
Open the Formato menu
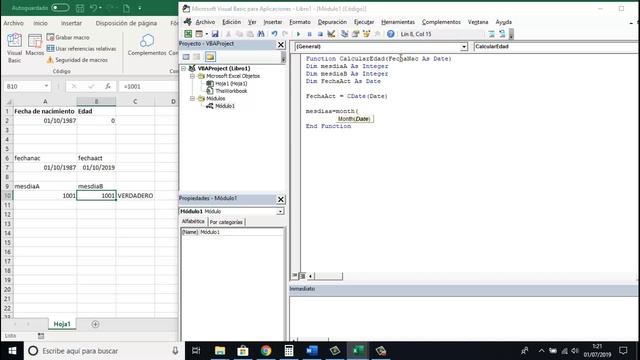pos(300,22)
